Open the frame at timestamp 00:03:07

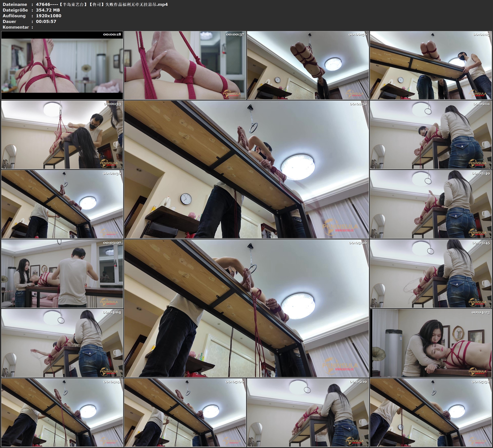coord(62,274)
